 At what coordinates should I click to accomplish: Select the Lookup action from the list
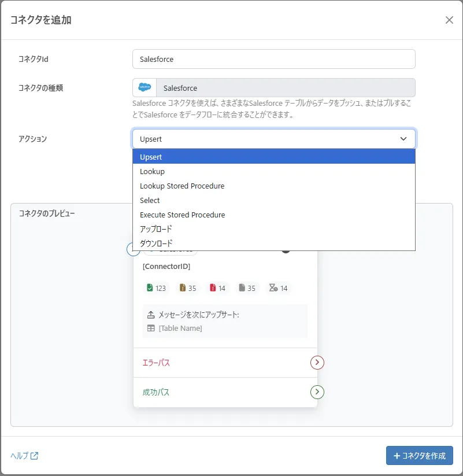pos(152,171)
